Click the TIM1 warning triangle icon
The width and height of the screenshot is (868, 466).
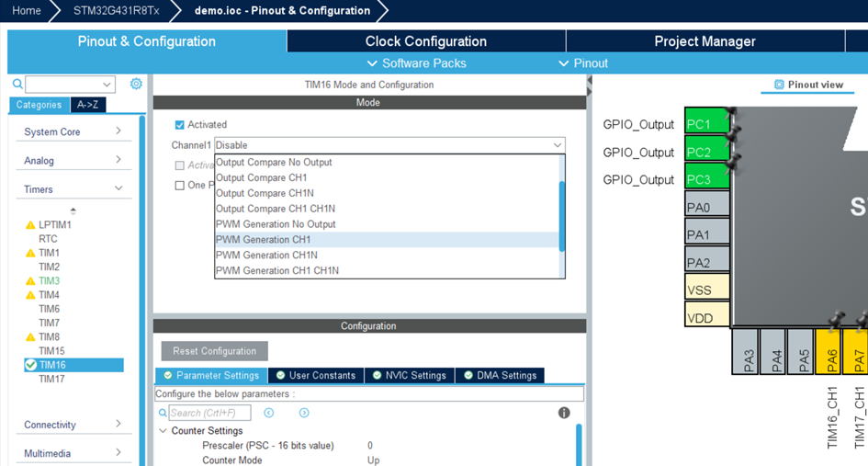click(x=30, y=253)
